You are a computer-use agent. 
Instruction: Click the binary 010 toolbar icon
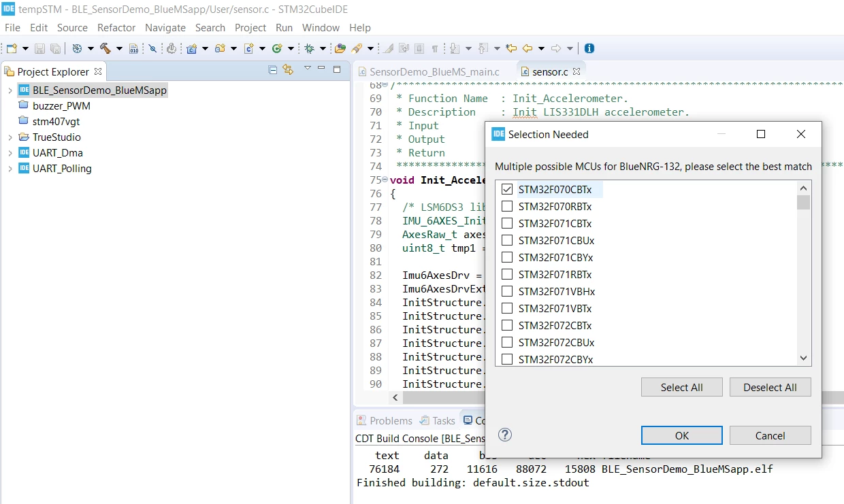[x=133, y=48]
